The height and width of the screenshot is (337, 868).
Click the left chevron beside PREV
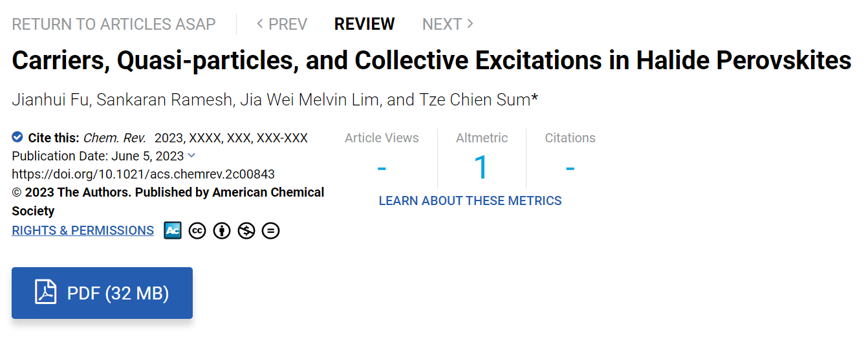pyautogui.click(x=260, y=24)
